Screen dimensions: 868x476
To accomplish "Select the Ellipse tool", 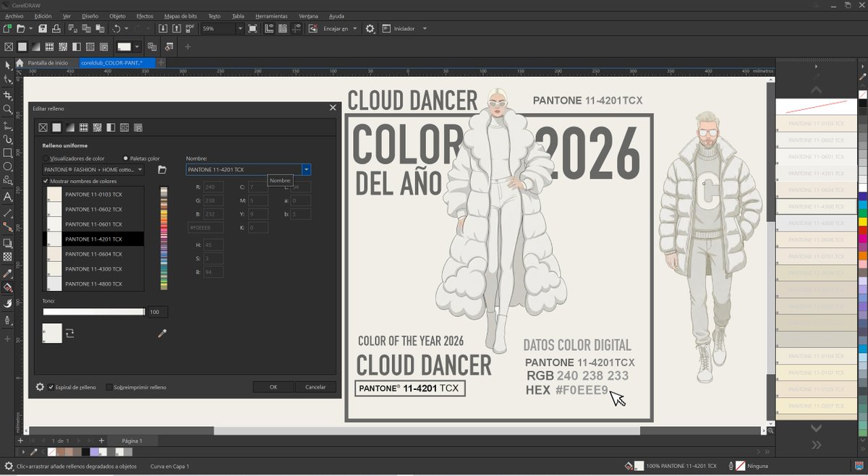I will pyautogui.click(x=8, y=167).
